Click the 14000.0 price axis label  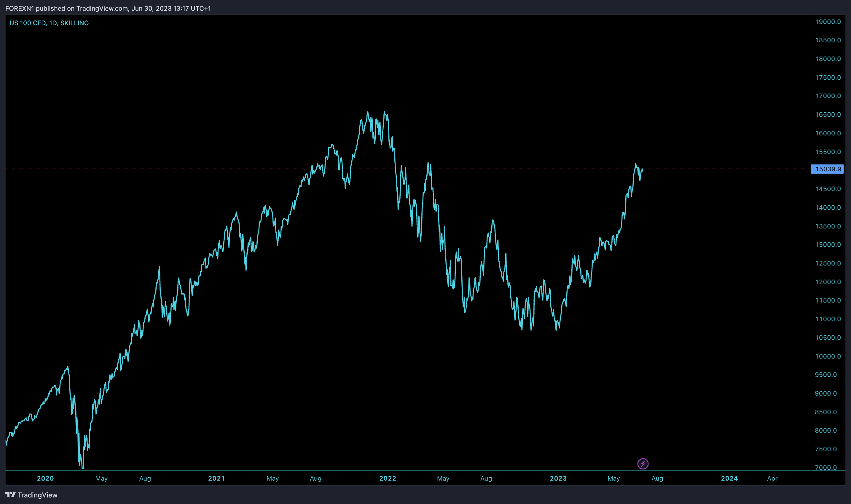click(828, 207)
